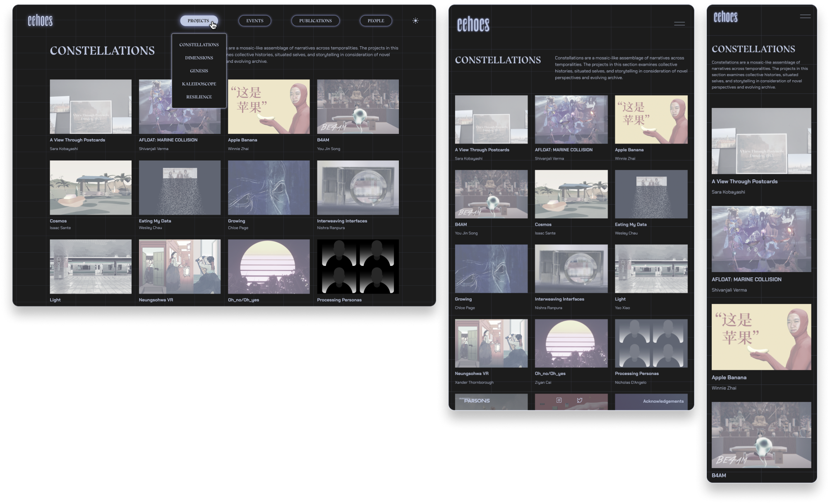Pick Resilience in the Projects dropdown

point(199,97)
